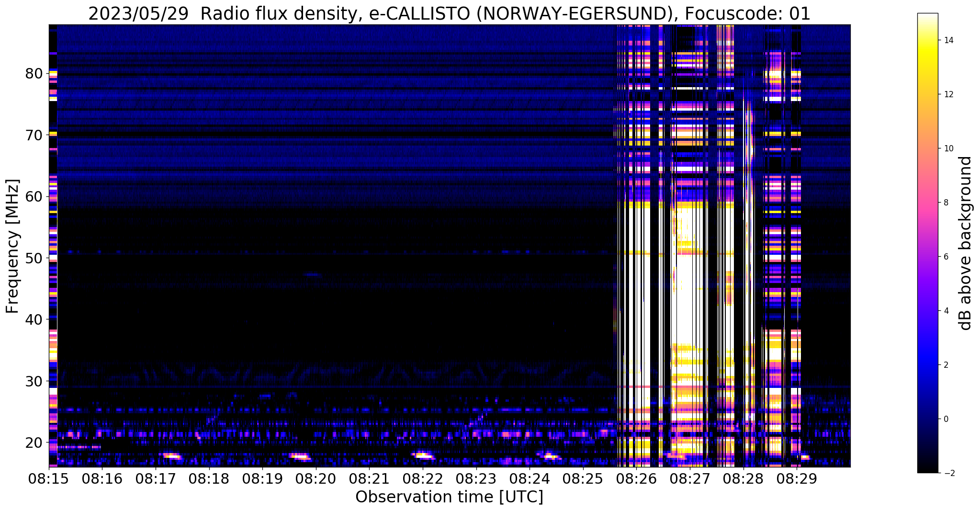Click the plot title mentioning NORWAY-EGERSUND
Screen dimensions: 980x511
449,14
